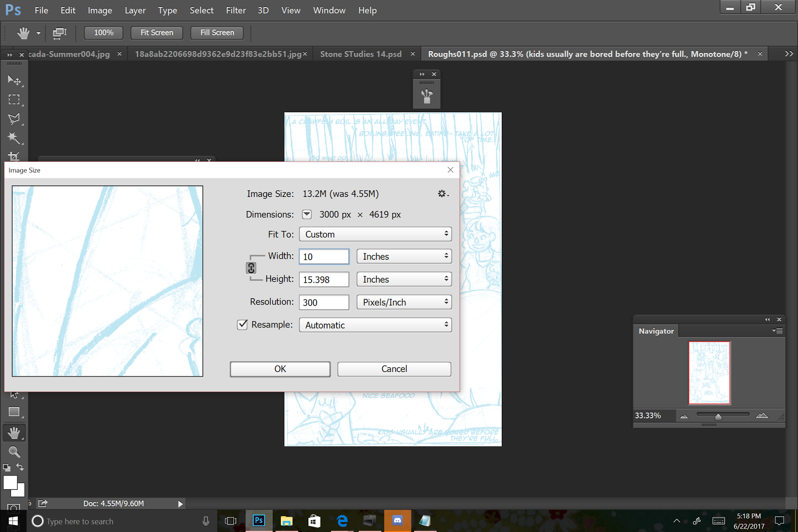Screen dimensions: 798x532
Task: Open the Dimensions units dropdown
Action: (307, 214)
